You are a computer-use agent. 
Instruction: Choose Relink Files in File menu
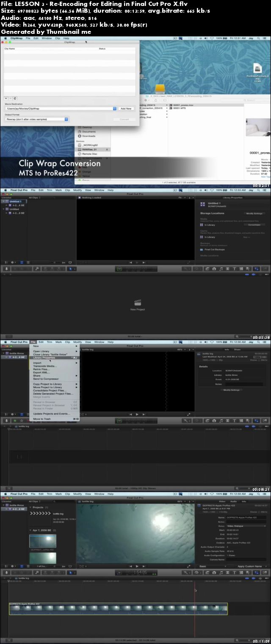pos(41,369)
